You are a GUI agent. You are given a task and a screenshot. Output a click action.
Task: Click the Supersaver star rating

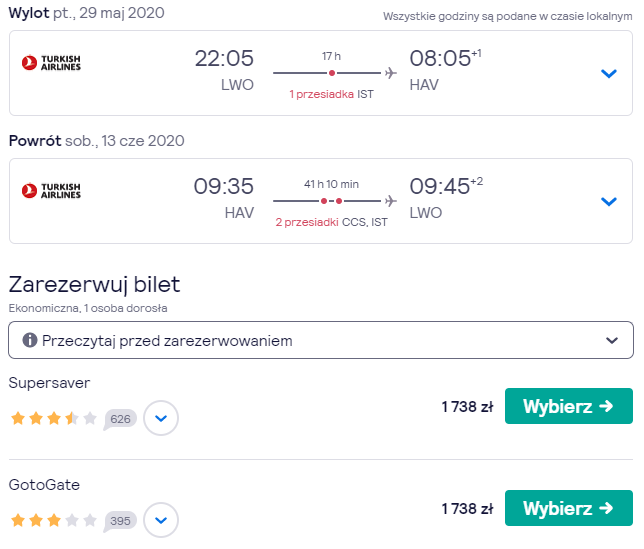pyautogui.click(x=54, y=418)
